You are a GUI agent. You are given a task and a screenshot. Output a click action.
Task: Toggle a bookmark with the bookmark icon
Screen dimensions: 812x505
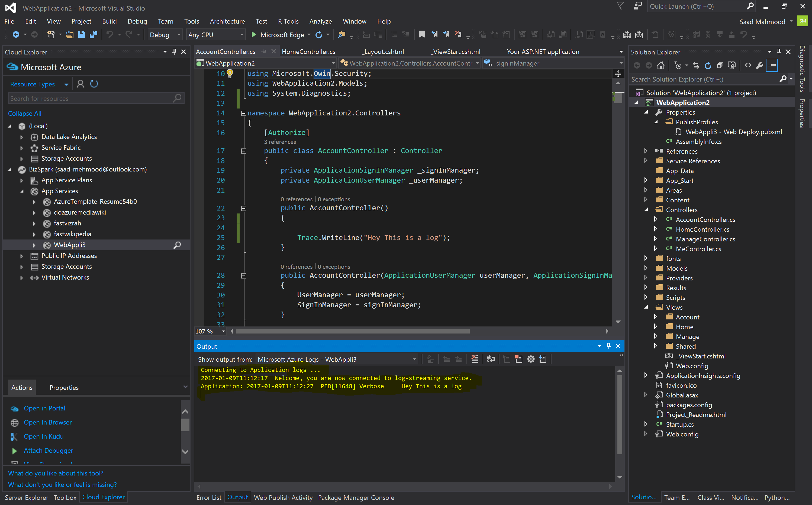422,34
